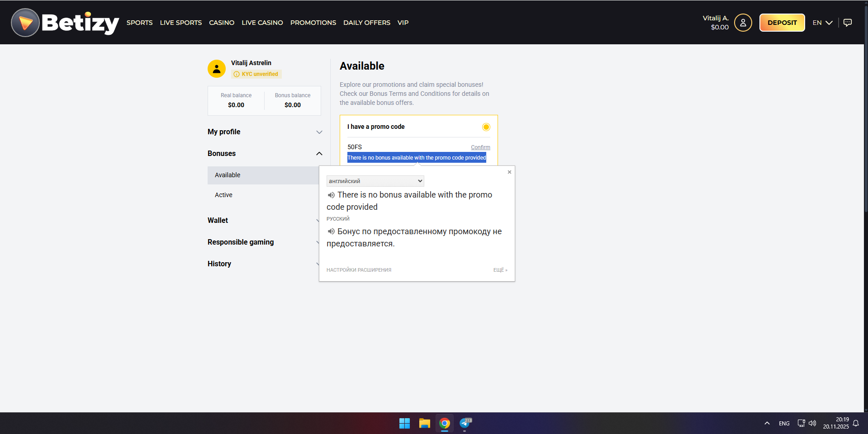868x434 pixels.
Task: Open the live chat support icon
Action: coord(847,23)
